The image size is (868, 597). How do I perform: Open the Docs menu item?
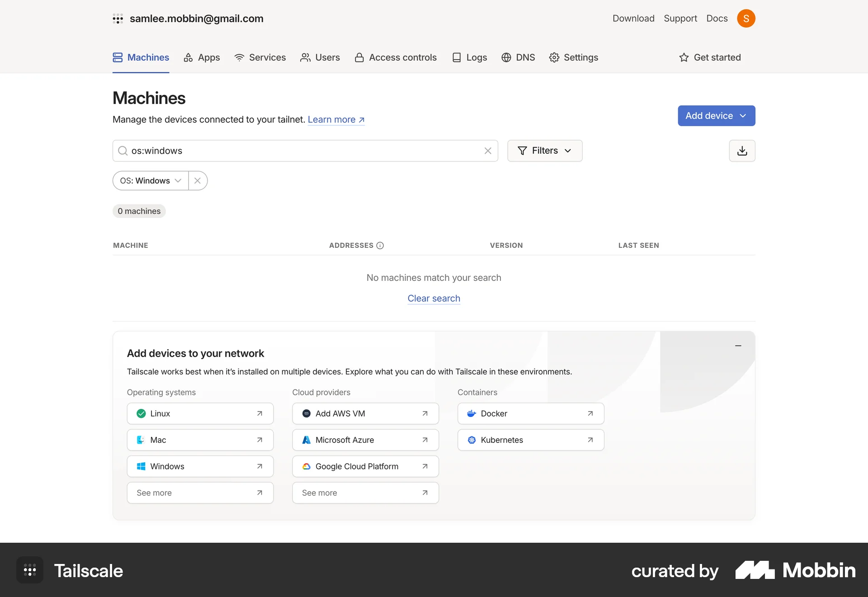point(717,19)
